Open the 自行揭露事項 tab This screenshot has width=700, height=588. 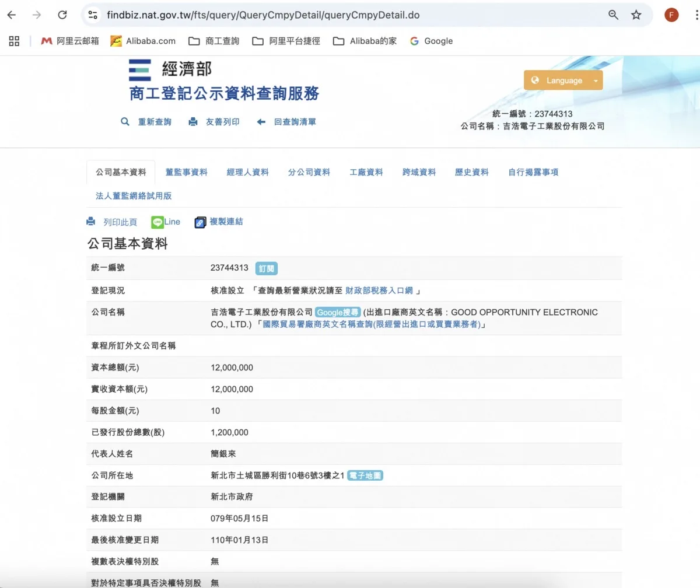[533, 172]
